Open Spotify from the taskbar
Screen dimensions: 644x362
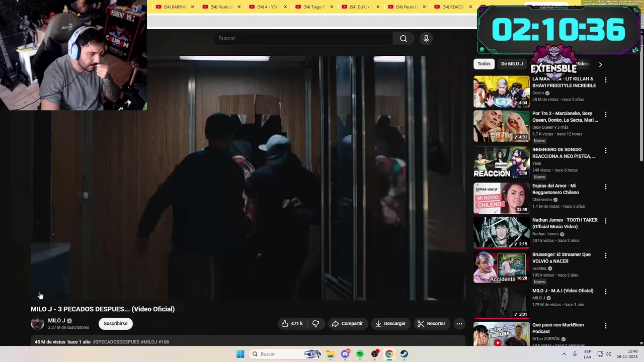click(360, 354)
